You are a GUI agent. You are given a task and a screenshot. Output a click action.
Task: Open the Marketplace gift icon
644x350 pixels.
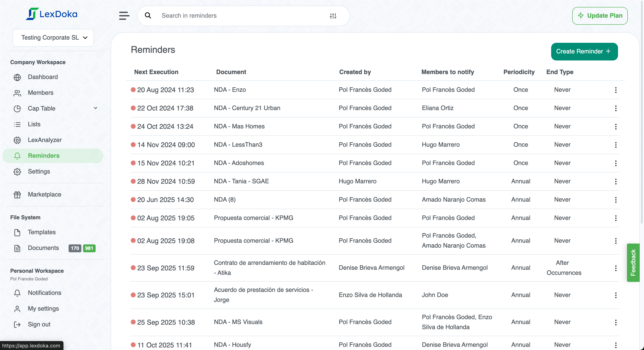click(17, 195)
